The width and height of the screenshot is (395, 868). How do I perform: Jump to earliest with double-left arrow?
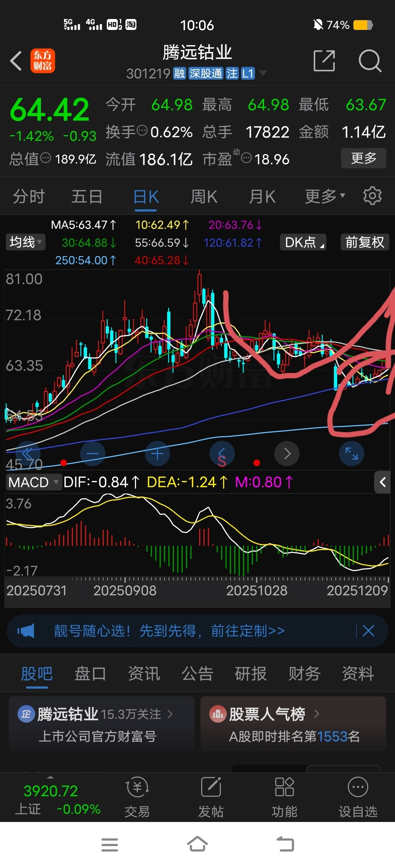tap(27, 453)
